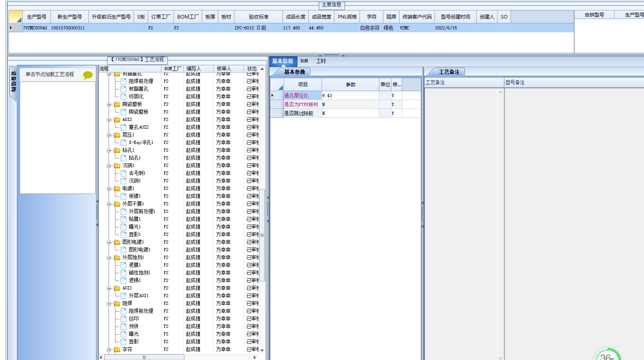Switch to the 基本信息 tab
The image size is (644, 360).
click(x=283, y=61)
